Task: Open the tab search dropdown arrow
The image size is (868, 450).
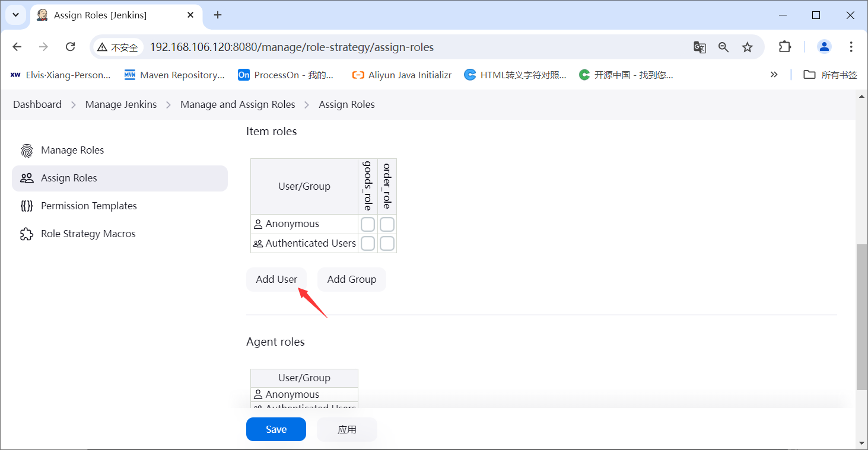Action: 15,15
